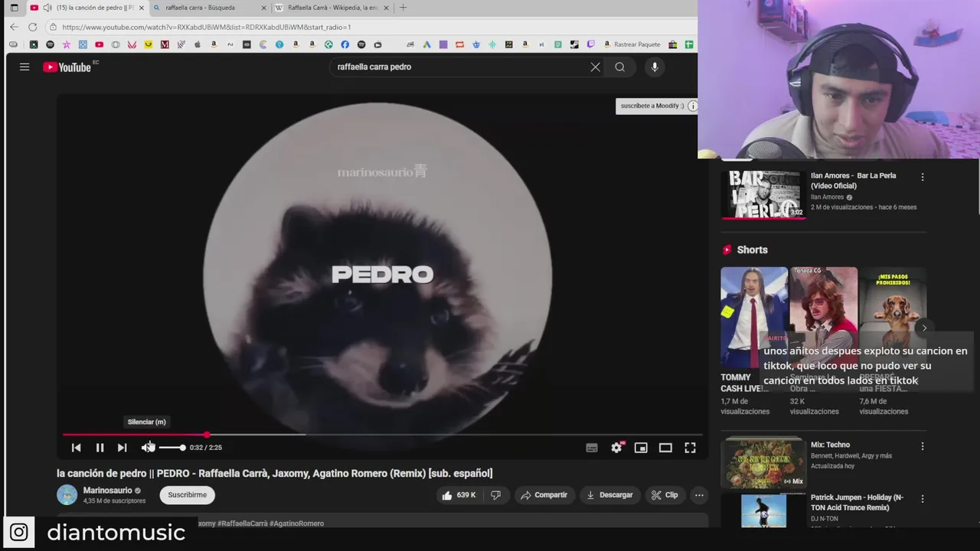
Task: Open options for Bar La Perla video
Action: coord(922,177)
